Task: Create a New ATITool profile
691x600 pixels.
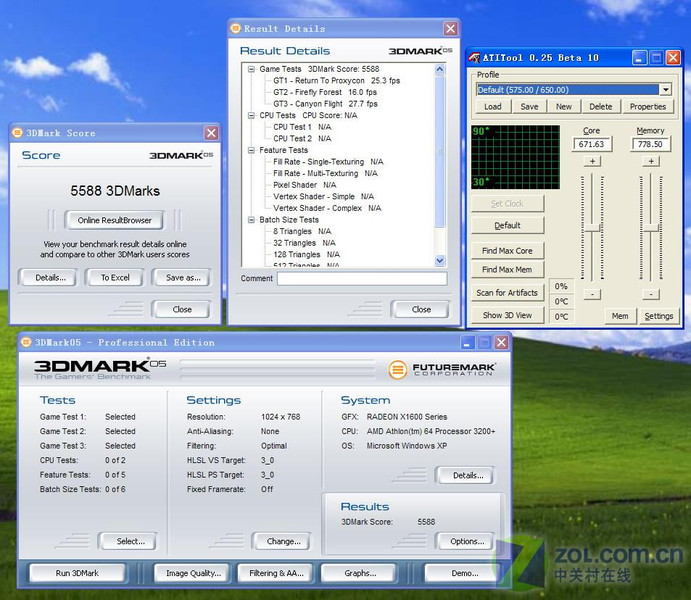Action: [x=564, y=107]
